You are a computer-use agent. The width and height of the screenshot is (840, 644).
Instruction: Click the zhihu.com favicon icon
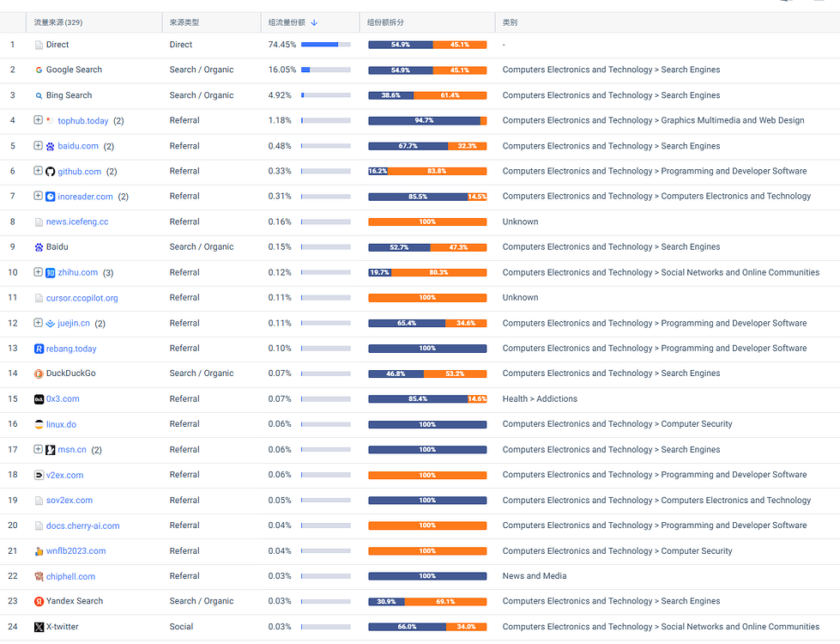click(51, 273)
